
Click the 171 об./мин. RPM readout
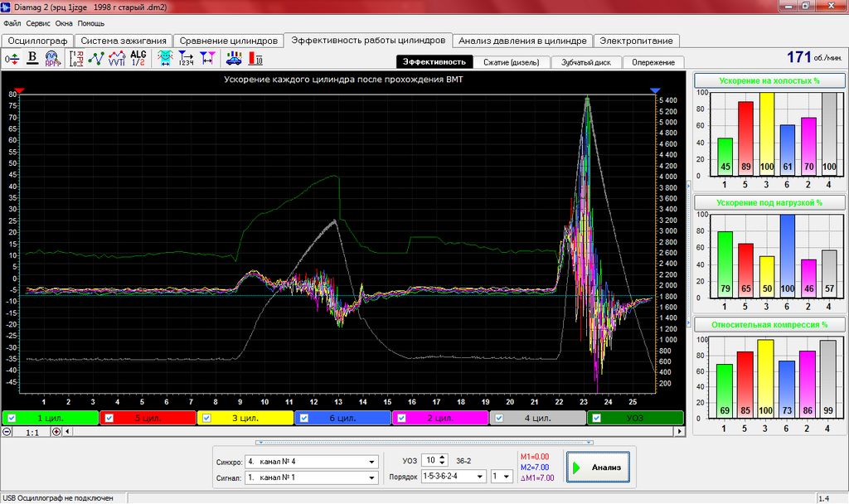(814, 57)
